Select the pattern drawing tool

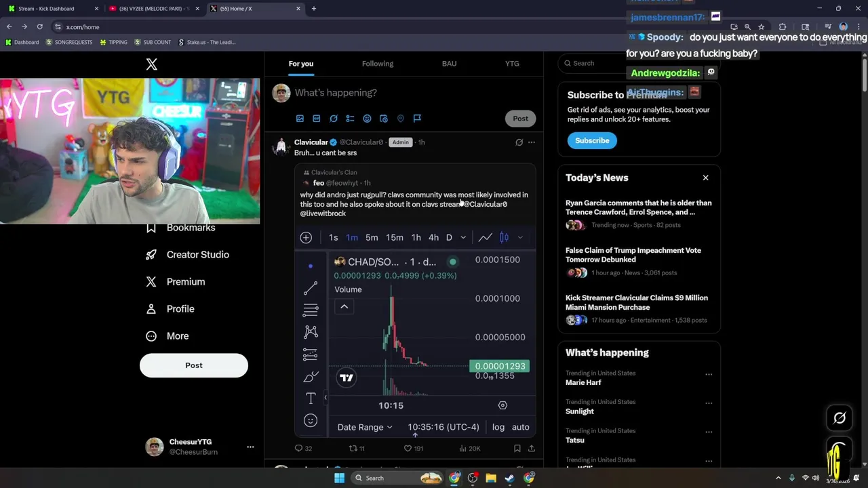[311, 332]
